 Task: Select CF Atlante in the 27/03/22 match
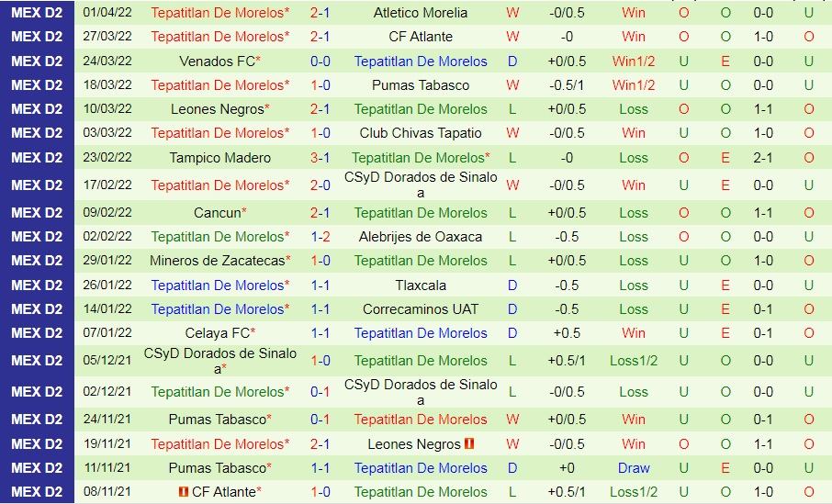[421, 37]
